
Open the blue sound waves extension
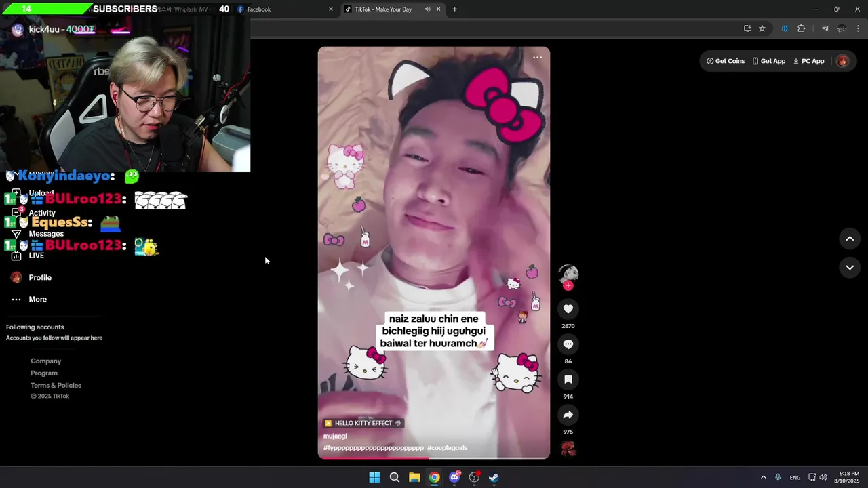click(785, 28)
